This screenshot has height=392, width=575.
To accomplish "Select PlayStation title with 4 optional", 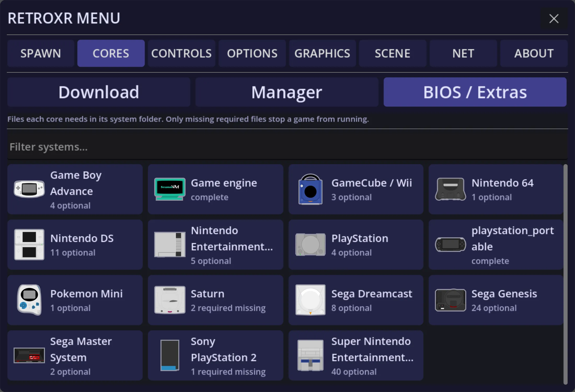I will [x=360, y=238].
